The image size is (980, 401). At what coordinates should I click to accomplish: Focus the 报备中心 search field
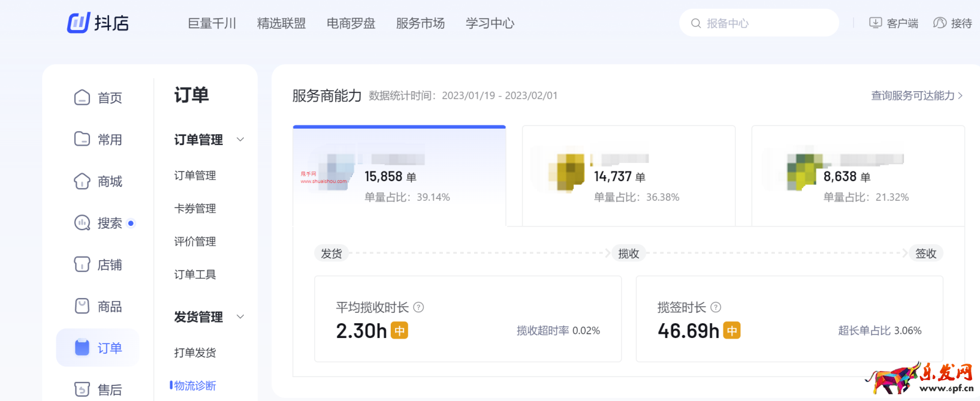point(759,23)
